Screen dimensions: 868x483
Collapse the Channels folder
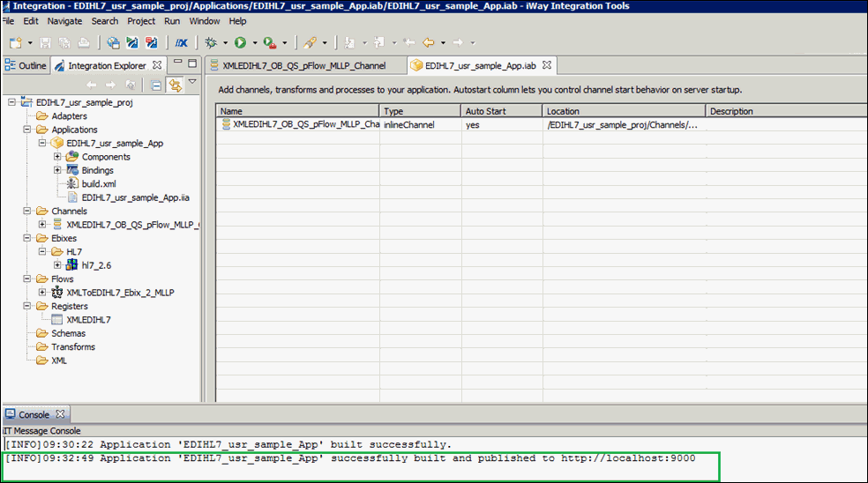[x=26, y=211]
